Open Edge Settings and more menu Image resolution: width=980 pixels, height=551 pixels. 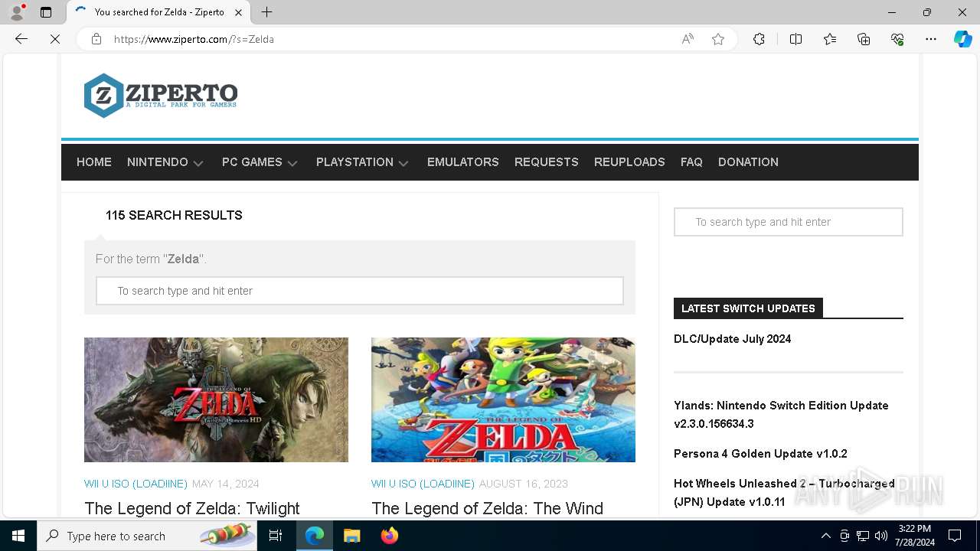tap(931, 39)
